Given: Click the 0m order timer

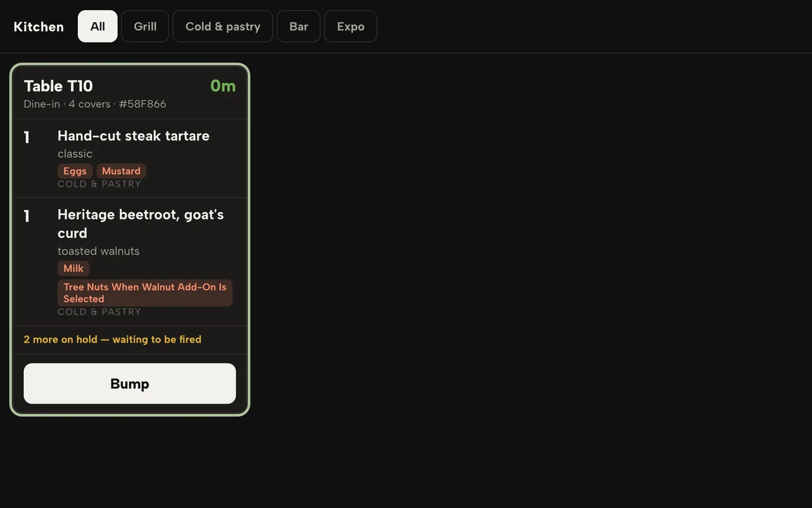Looking at the screenshot, I should 223,86.
